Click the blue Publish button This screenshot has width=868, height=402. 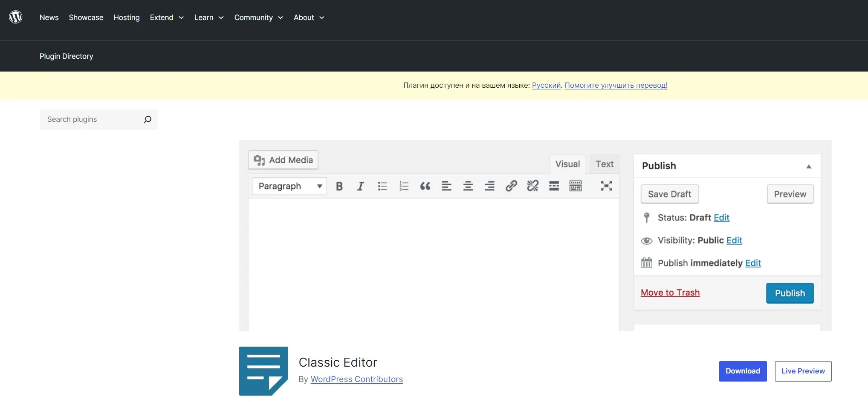(790, 293)
